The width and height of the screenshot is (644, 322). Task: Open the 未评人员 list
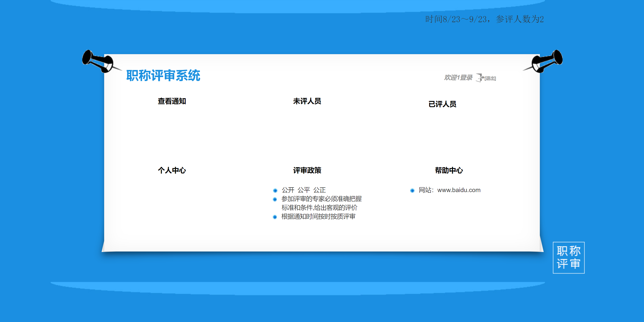pos(307,101)
